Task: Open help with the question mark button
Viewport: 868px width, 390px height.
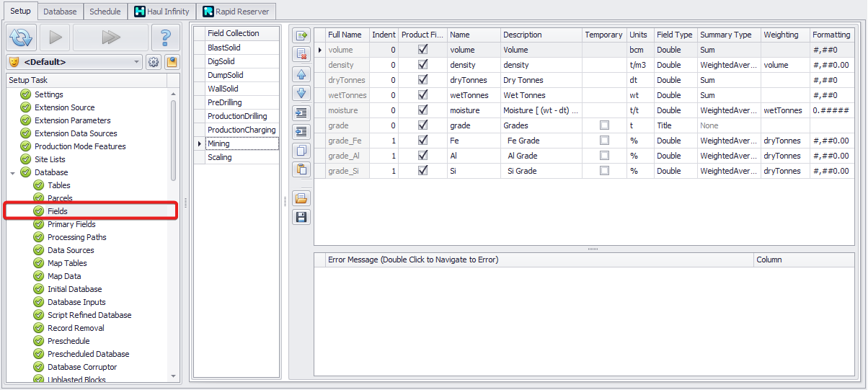Action: (166, 37)
